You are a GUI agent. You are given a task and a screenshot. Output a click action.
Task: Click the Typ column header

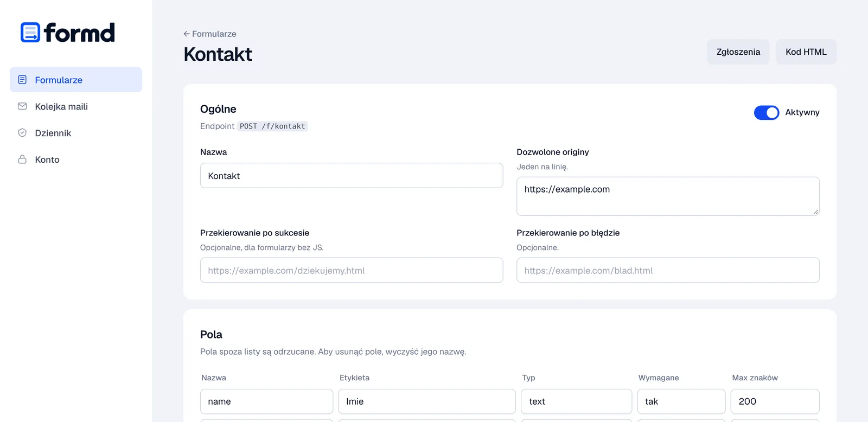528,378
